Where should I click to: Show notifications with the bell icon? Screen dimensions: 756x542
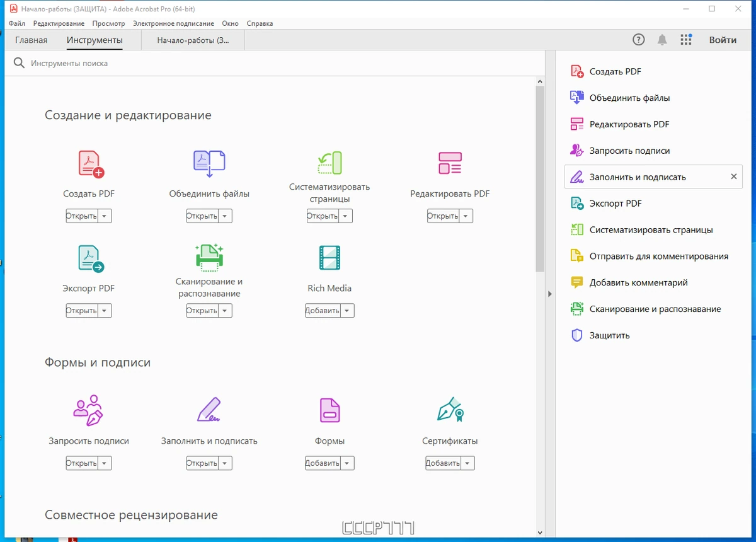pyautogui.click(x=662, y=40)
